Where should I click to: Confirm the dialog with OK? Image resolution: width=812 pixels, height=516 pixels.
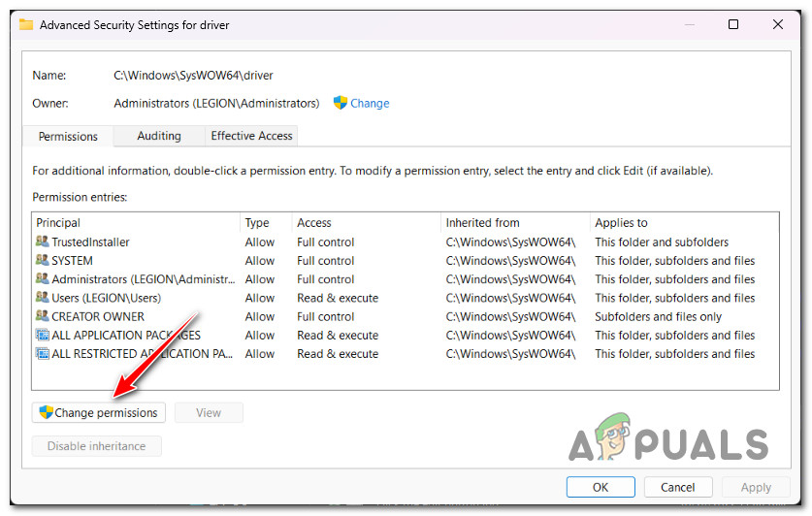point(601,487)
